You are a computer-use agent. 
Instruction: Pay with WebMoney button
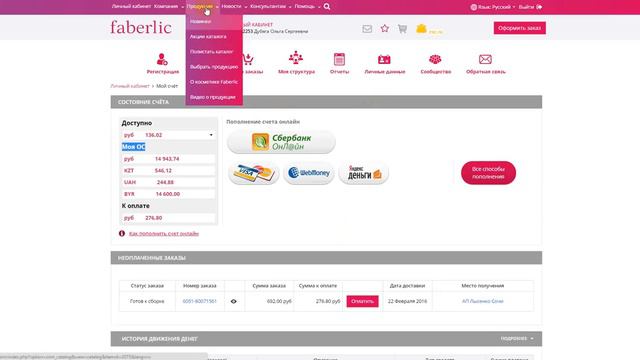[309, 173]
